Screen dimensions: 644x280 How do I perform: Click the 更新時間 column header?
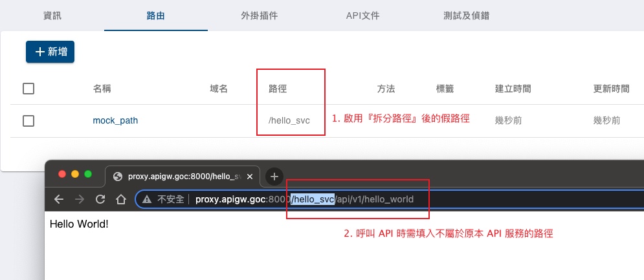(612, 89)
